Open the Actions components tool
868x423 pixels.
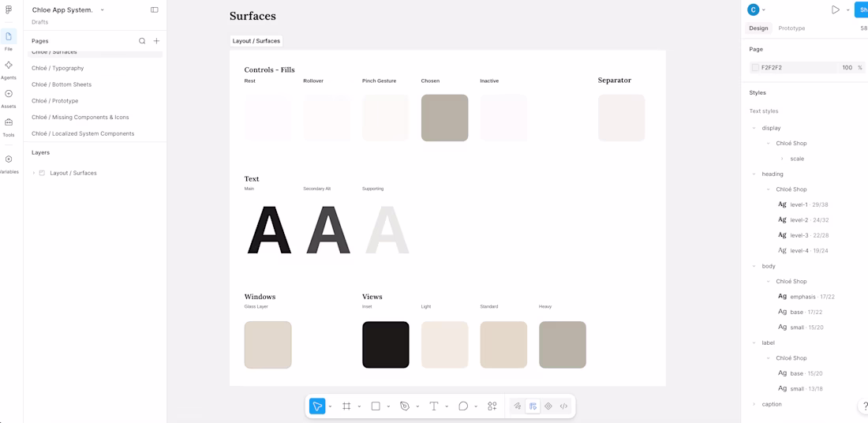pyautogui.click(x=492, y=406)
